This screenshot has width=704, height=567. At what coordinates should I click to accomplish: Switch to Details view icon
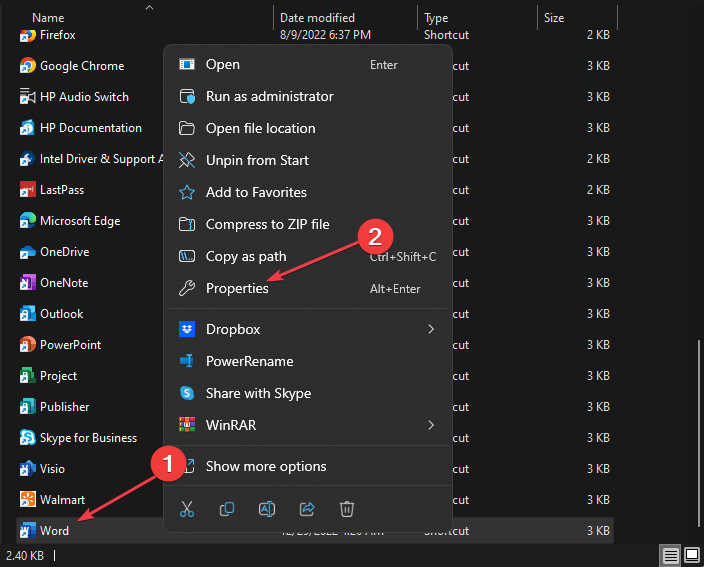[671, 556]
